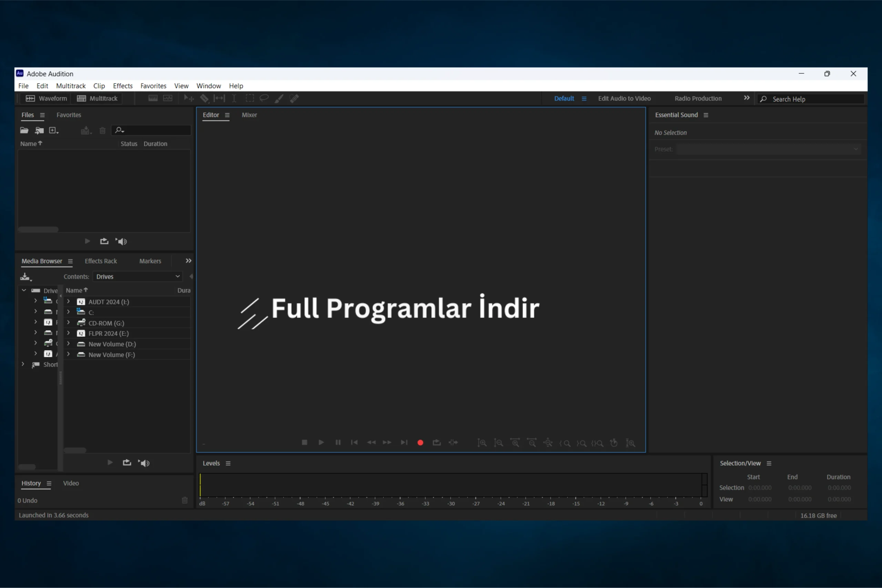882x588 pixels.
Task: Click the Selection Start time value
Action: [760, 487]
